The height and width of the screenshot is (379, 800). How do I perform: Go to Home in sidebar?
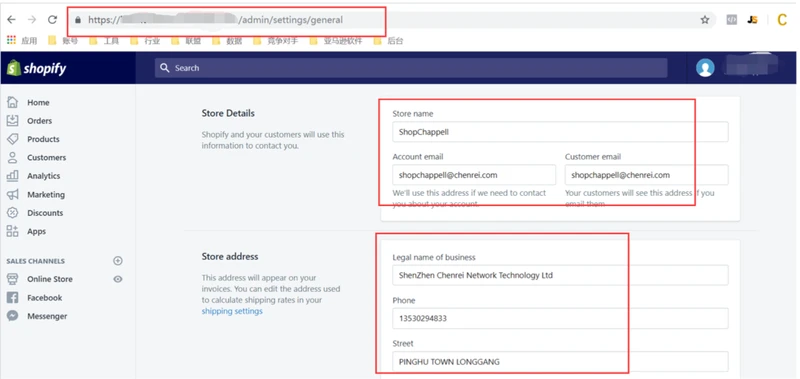pyautogui.click(x=38, y=103)
